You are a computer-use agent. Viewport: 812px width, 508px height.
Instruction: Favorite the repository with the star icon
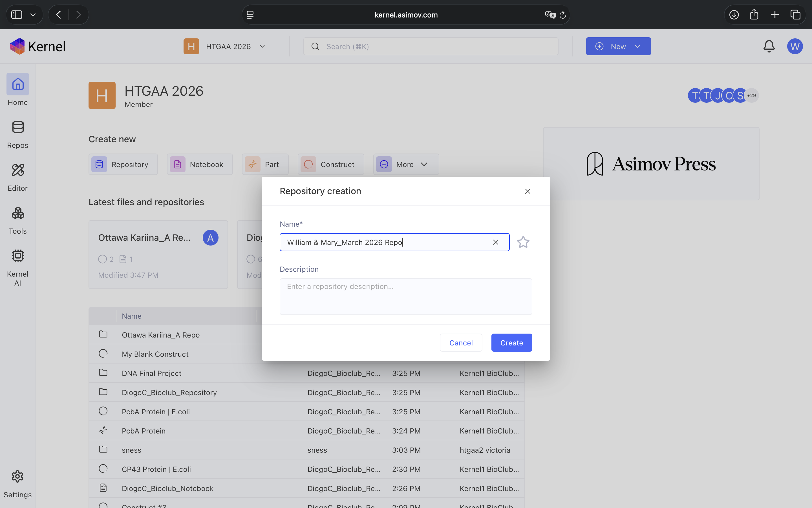pos(523,242)
